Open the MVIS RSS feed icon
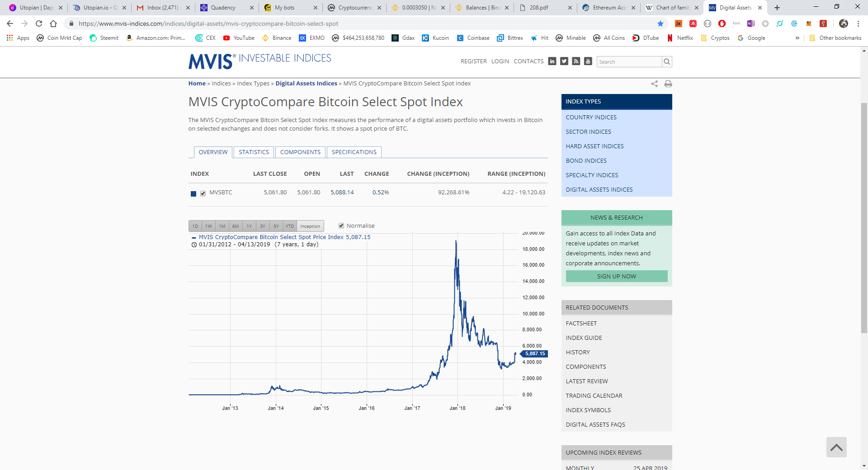This screenshot has height=470, width=868. (x=576, y=61)
